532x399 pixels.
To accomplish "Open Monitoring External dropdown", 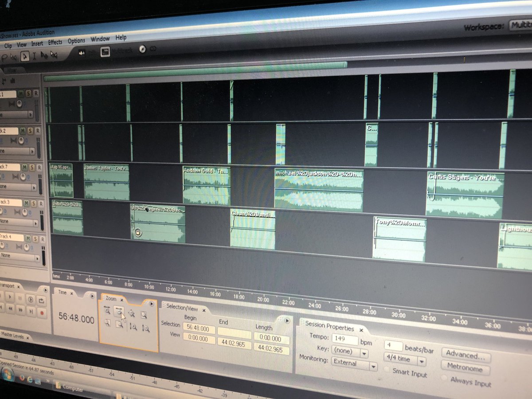I will point(373,367).
